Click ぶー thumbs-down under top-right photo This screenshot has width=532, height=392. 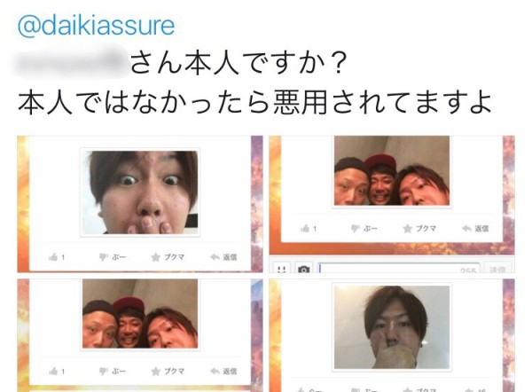pos(356,229)
